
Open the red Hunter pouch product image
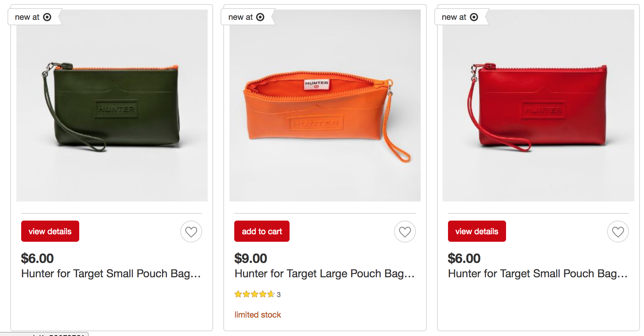pos(538,106)
